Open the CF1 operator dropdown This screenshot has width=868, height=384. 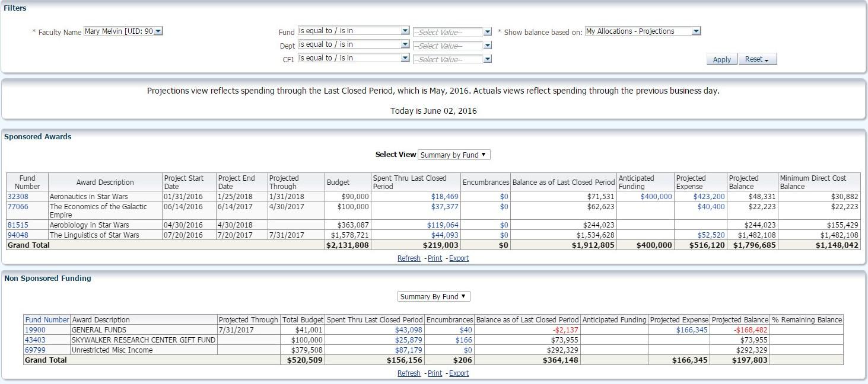pos(354,58)
